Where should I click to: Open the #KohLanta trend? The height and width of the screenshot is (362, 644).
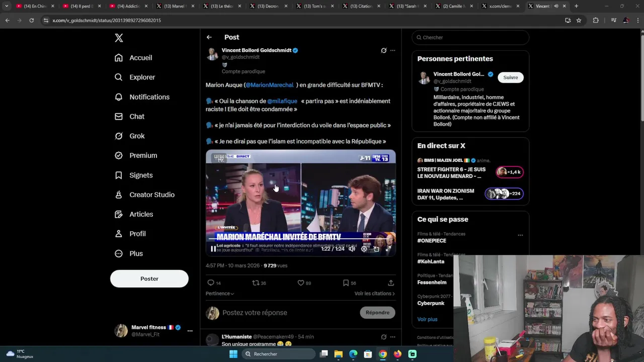[x=431, y=261]
